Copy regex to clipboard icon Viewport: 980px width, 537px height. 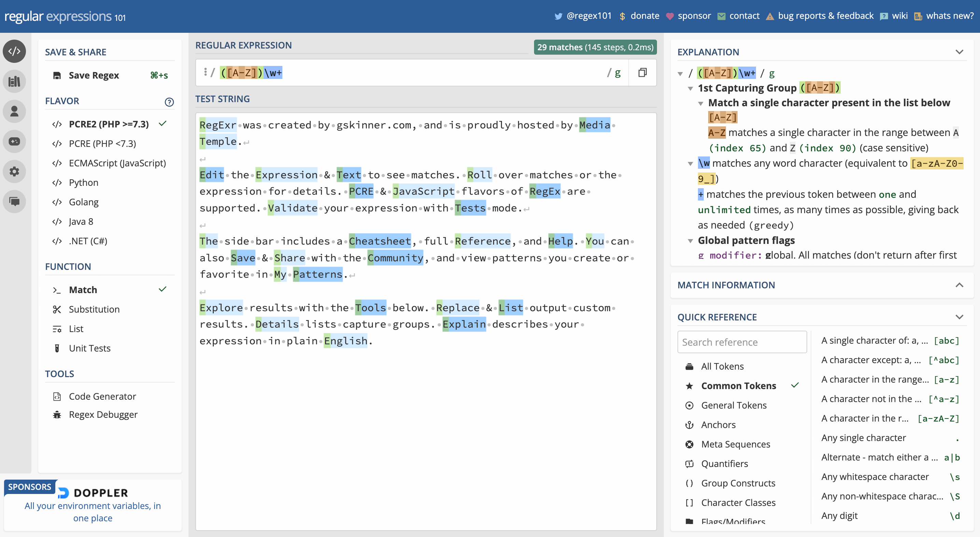coord(642,72)
